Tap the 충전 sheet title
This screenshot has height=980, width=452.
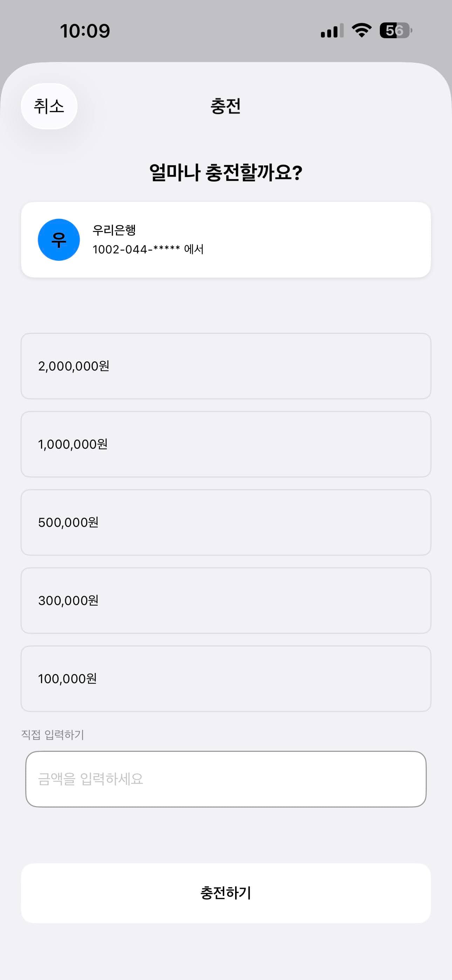[226, 106]
